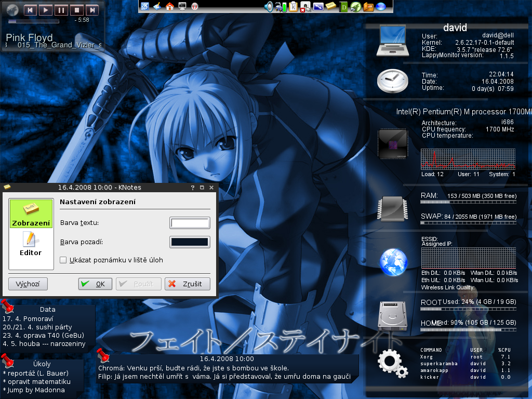Click the Amarok wolf tray icon
The height and width of the screenshot is (399, 532).
pos(355,7)
